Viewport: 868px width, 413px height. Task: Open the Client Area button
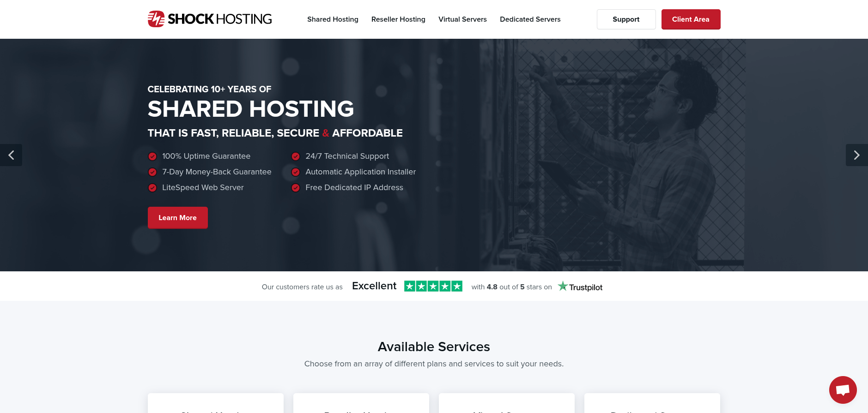pyautogui.click(x=691, y=19)
